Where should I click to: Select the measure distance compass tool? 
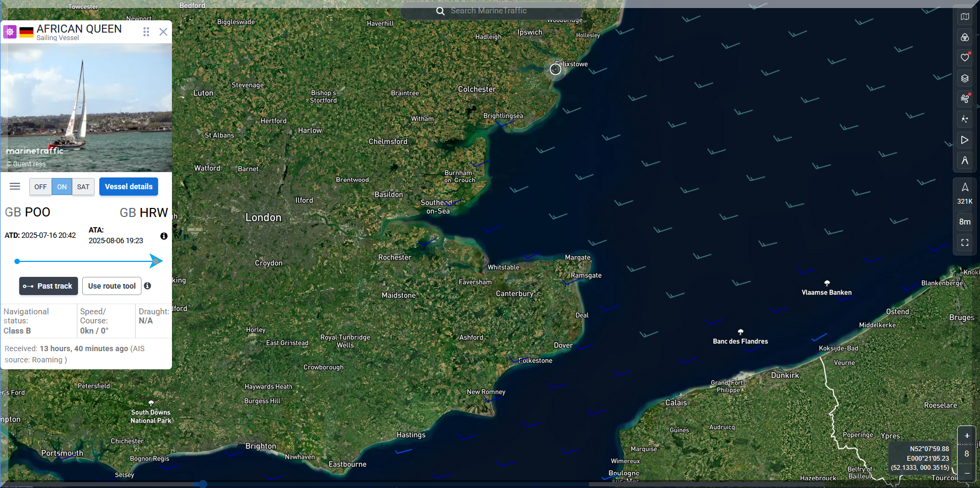tap(965, 160)
